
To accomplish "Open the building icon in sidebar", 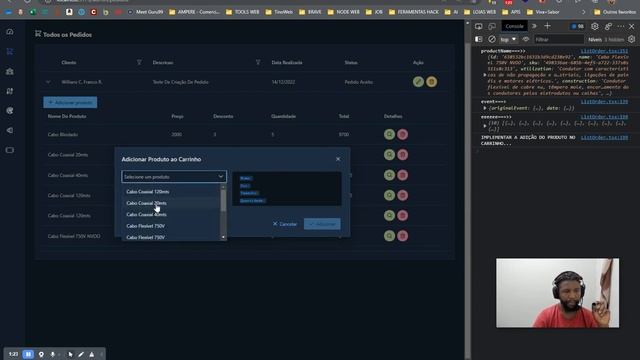I will [x=10, y=71].
